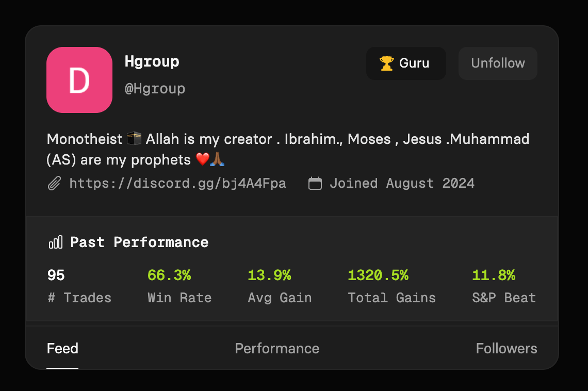Switch to the Feed tab

click(x=62, y=349)
